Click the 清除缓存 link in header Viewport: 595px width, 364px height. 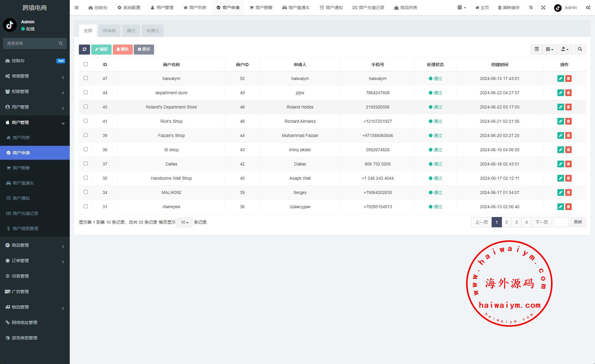tap(509, 8)
